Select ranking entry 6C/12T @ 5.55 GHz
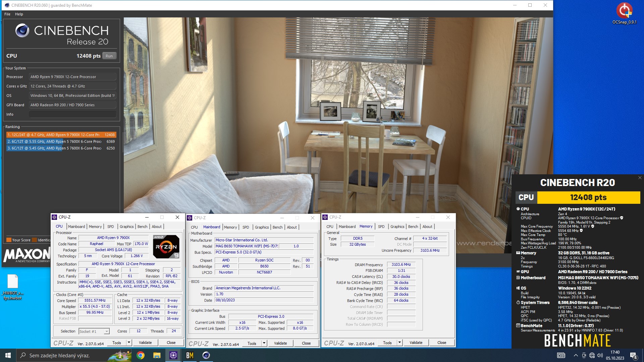This screenshot has height=362, width=644. [61, 141]
